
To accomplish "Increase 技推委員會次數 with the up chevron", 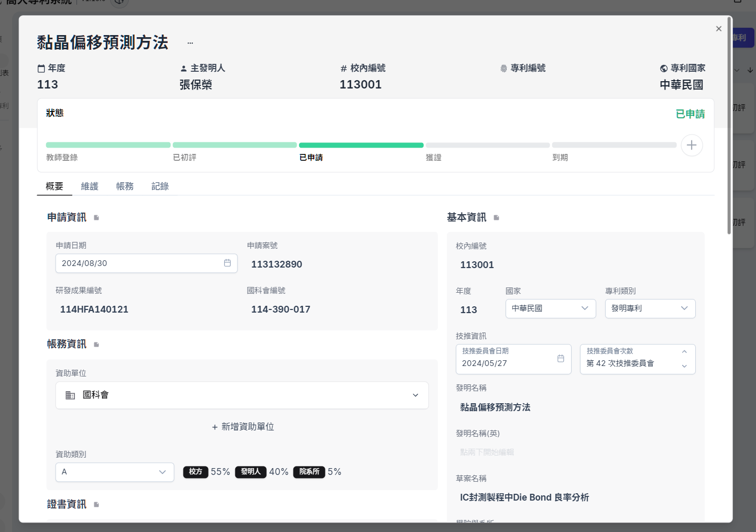I will [x=684, y=352].
